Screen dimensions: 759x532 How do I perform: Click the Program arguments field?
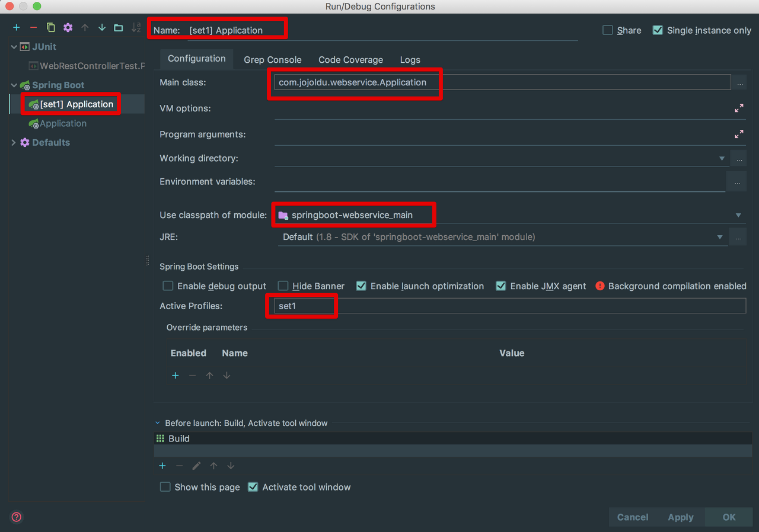pyautogui.click(x=503, y=134)
